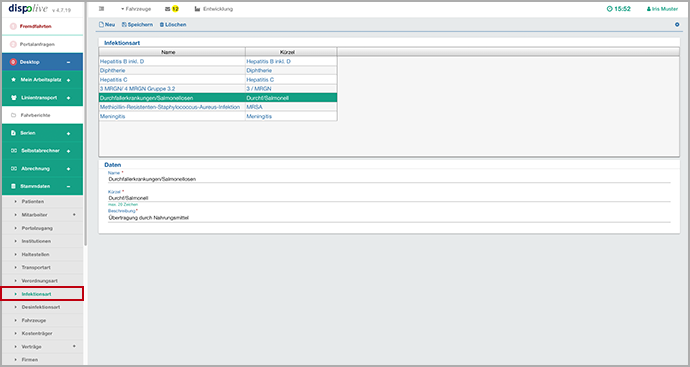Open Institutionen under Stammdaten
Viewport: 690px width, 367px height.
[42, 241]
